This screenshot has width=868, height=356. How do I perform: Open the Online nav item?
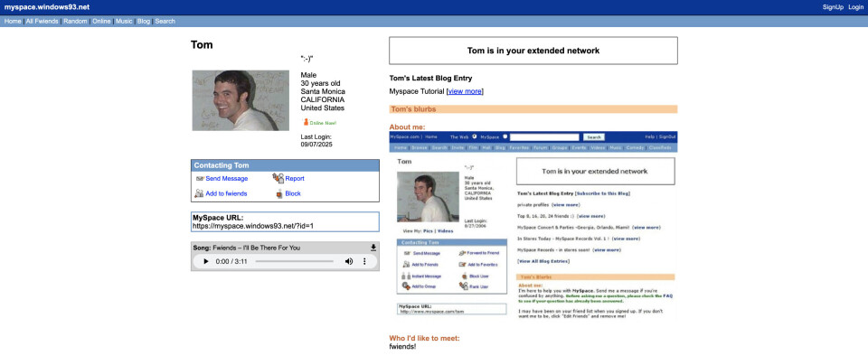tap(101, 21)
